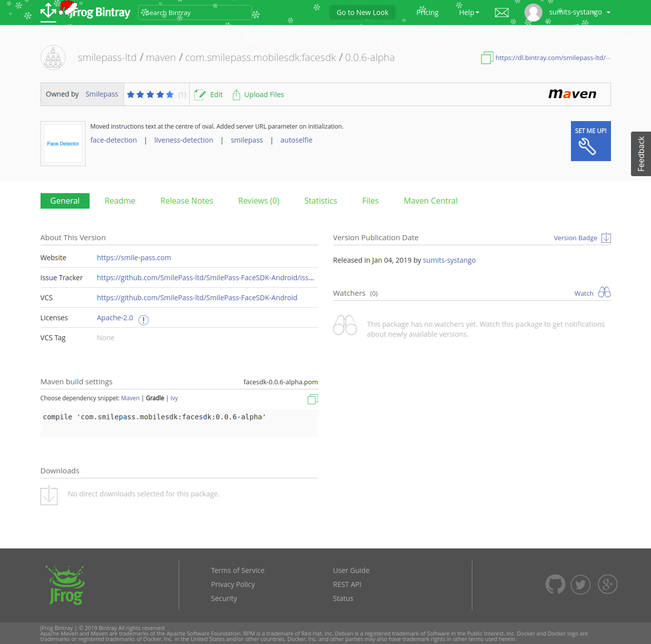The image size is (651, 644).
Task: Click the SET ME UP! button
Action: [x=591, y=141]
